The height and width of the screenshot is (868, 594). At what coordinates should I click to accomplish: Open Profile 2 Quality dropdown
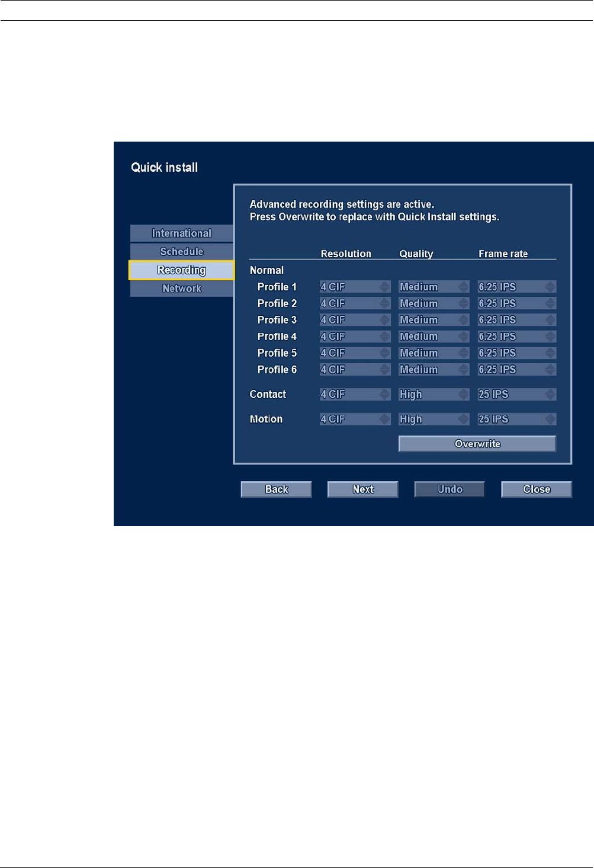[x=434, y=303]
